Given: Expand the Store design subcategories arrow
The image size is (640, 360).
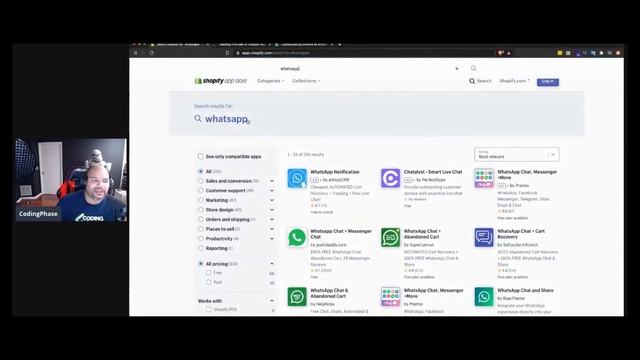Looking at the screenshot, I should click(272, 210).
